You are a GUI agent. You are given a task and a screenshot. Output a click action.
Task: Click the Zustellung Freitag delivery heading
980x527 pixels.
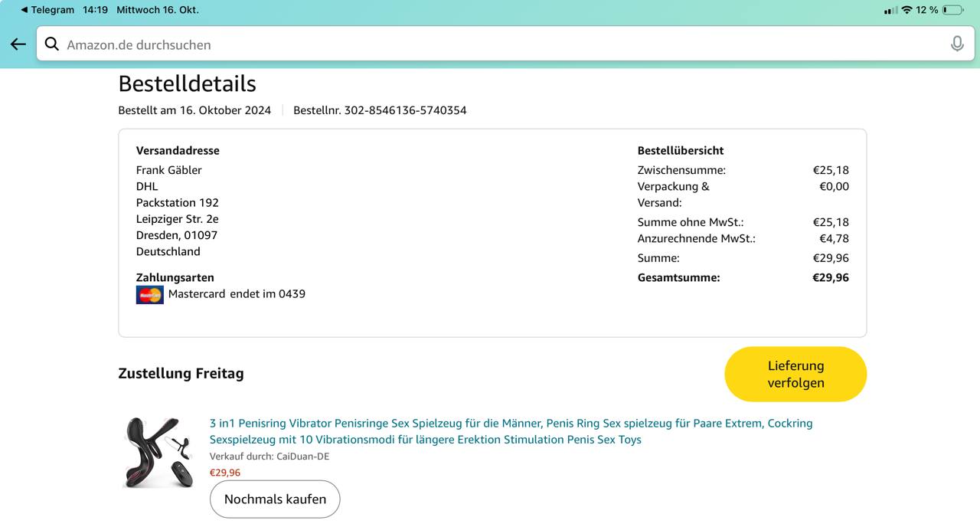[x=181, y=374]
